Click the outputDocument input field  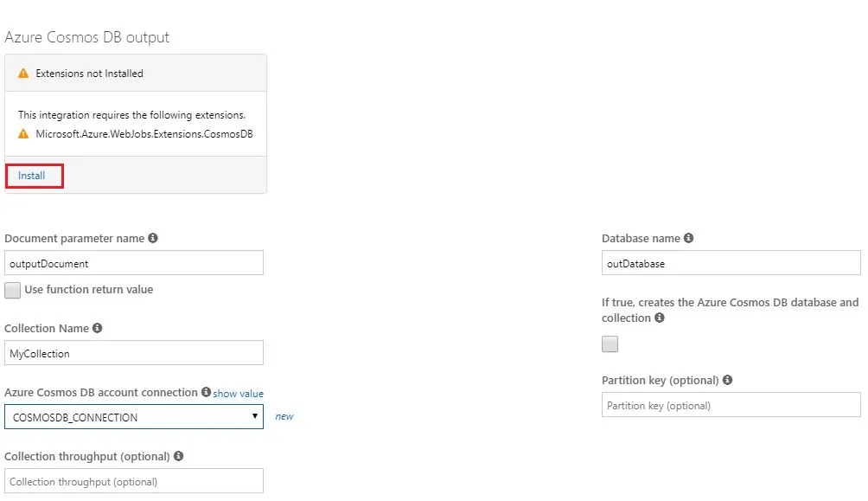(x=134, y=263)
